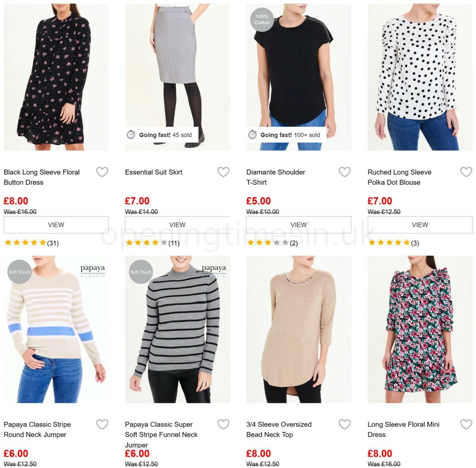Open the Black Long Sleeve Floral Button Dress title link
This screenshot has width=476, height=468.
tap(42, 177)
